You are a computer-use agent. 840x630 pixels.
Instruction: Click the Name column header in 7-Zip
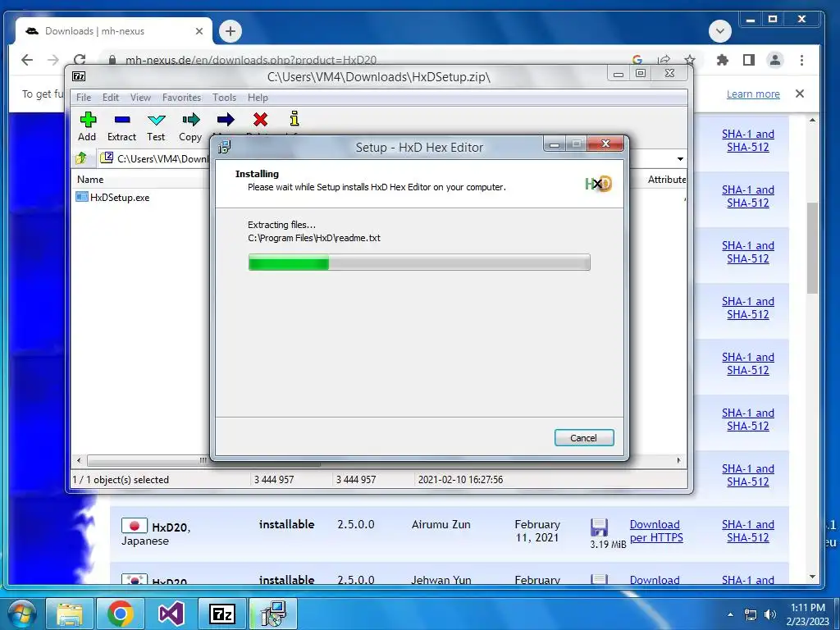[x=90, y=180]
